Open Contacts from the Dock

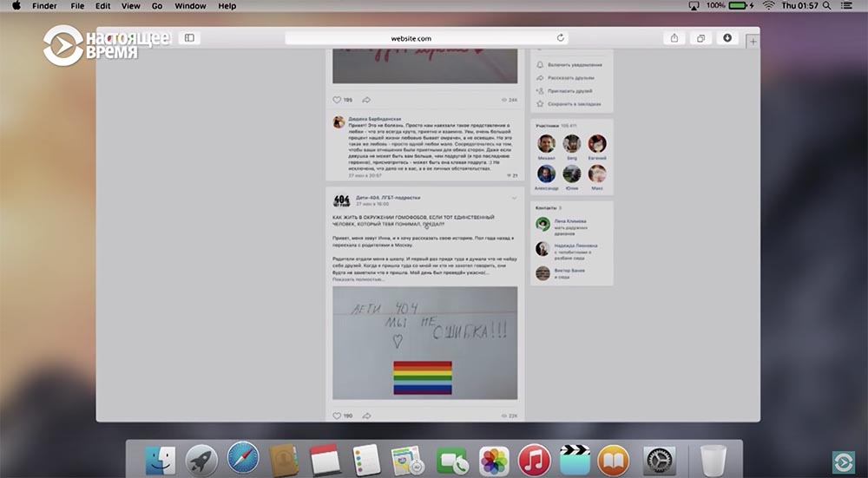click(x=284, y=461)
